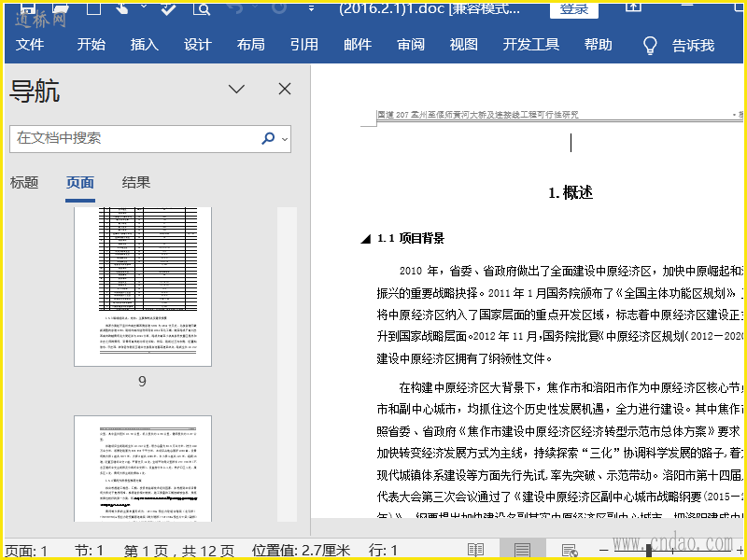747x560 pixels.
Task: Click the spelling check checkmark icon
Action: [x=168, y=8]
